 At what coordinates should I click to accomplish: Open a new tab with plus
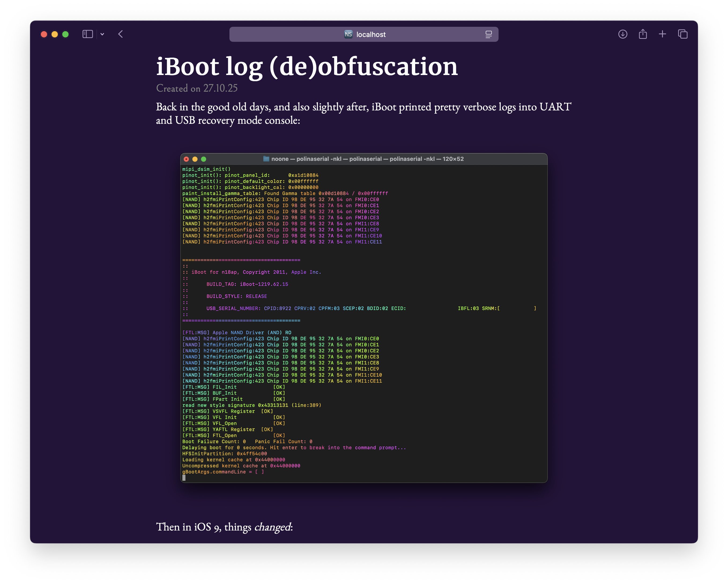pos(663,34)
